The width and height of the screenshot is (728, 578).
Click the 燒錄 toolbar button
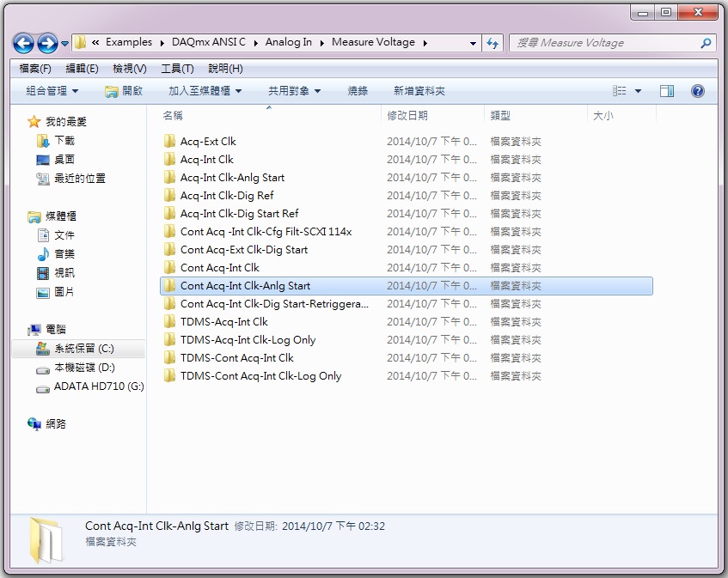tap(358, 91)
